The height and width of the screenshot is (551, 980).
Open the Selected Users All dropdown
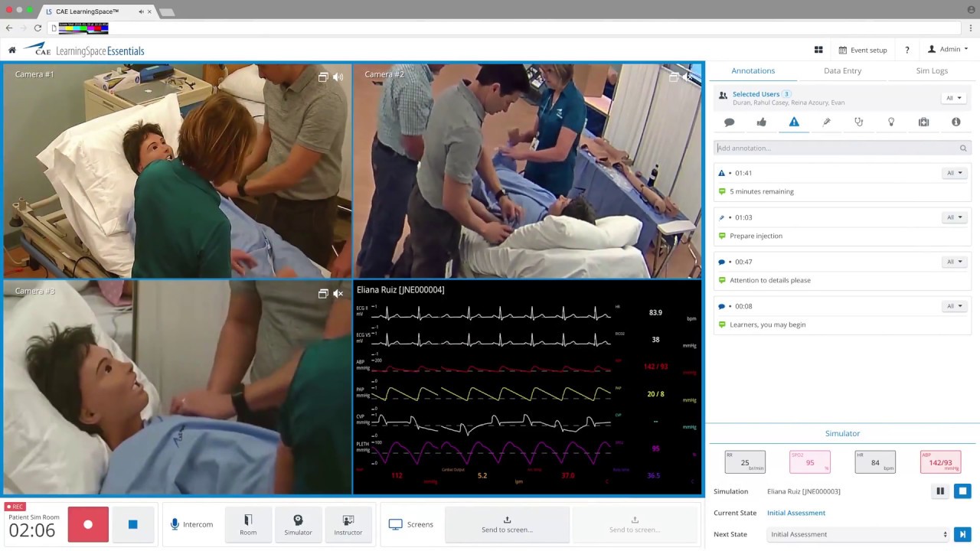[954, 98]
